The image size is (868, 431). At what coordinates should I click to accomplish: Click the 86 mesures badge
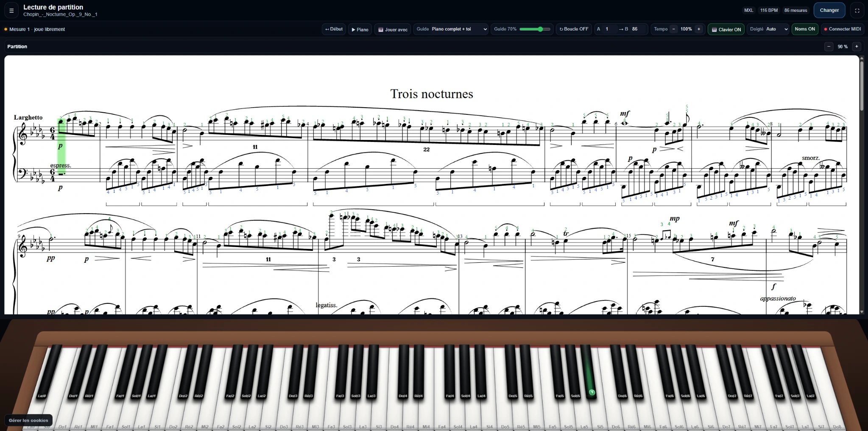pyautogui.click(x=795, y=11)
